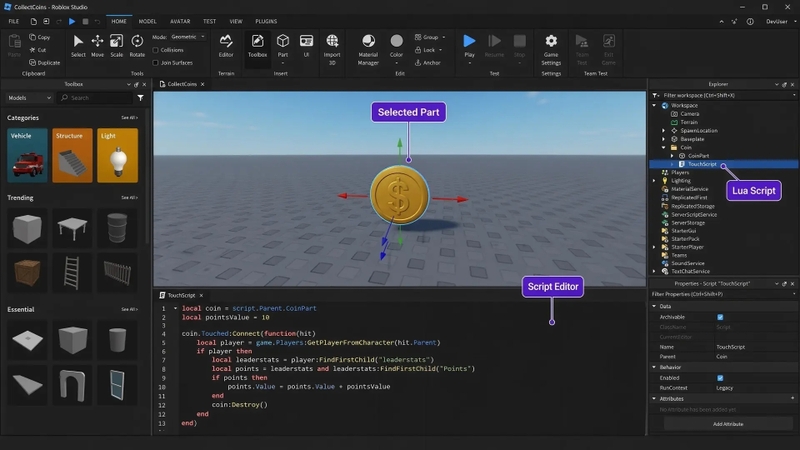
Task: Click See All next to Trending
Action: [x=129, y=197]
